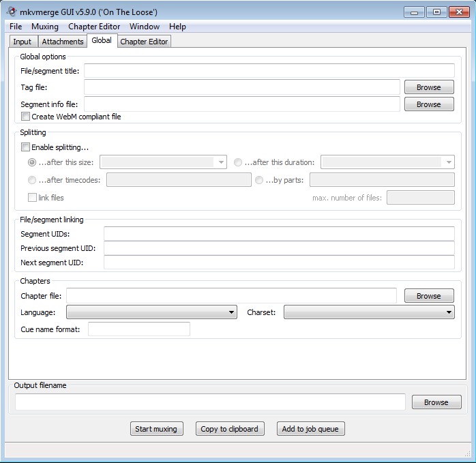Open the Help menu
This screenshot has height=463, width=476.
point(177,27)
